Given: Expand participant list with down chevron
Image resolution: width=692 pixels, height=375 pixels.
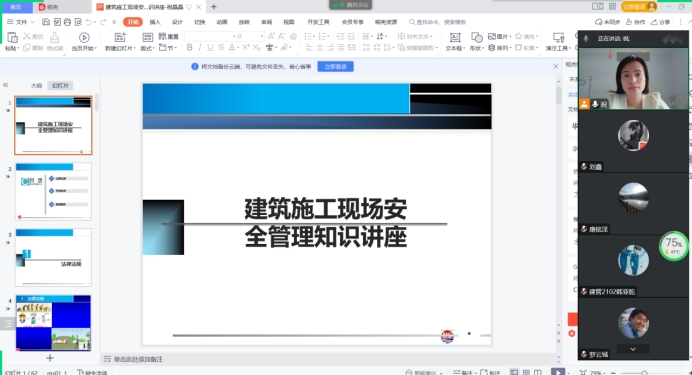Looking at the screenshot, I should pos(633,349).
